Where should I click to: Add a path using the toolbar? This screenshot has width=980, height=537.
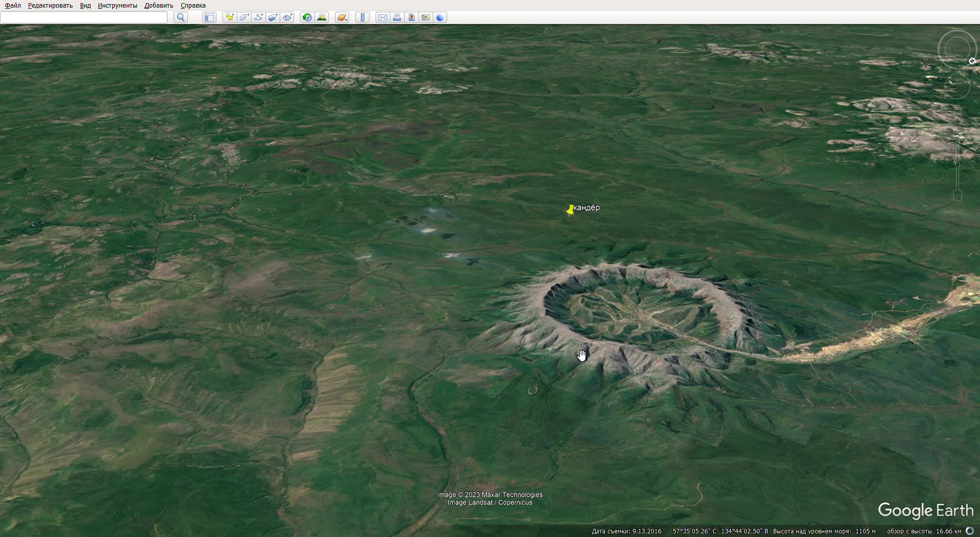pyautogui.click(x=258, y=17)
